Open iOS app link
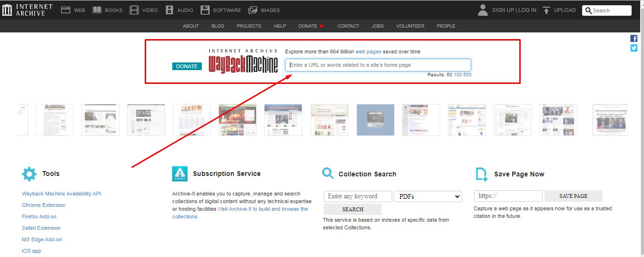The image size is (644, 257). point(31,251)
